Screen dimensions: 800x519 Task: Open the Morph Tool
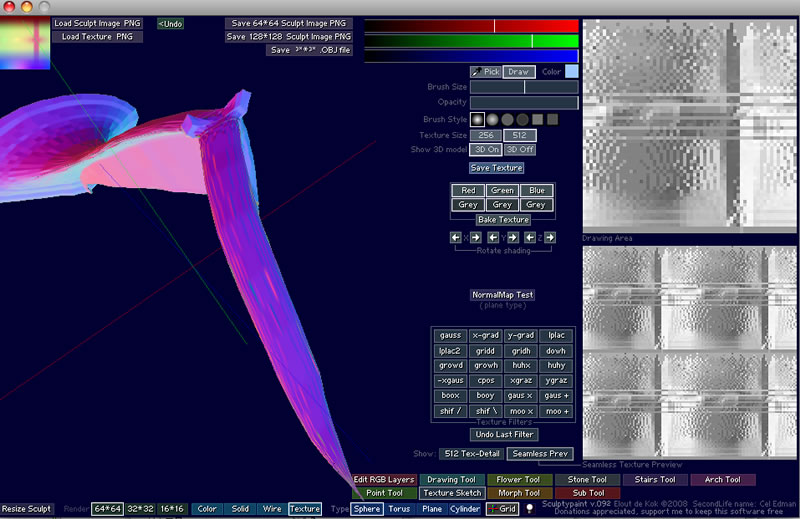click(518, 493)
